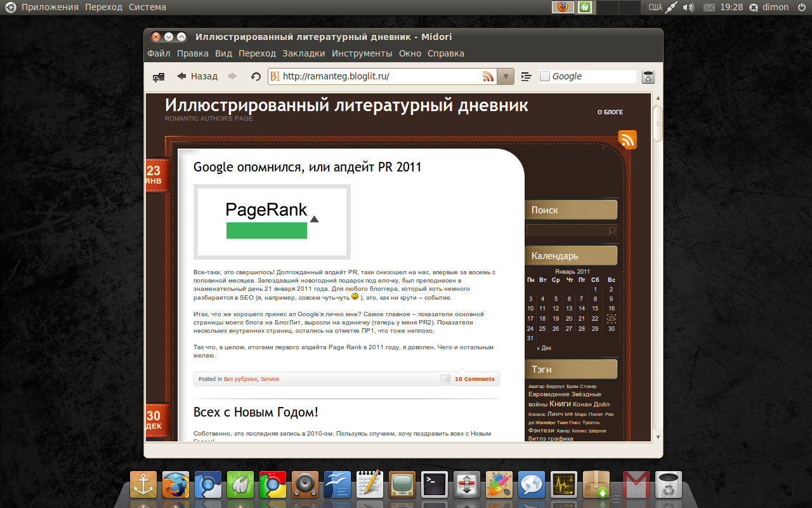Open the orange RSS icon on blog page
The width and height of the screenshot is (812, 508).
tap(627, 140)
